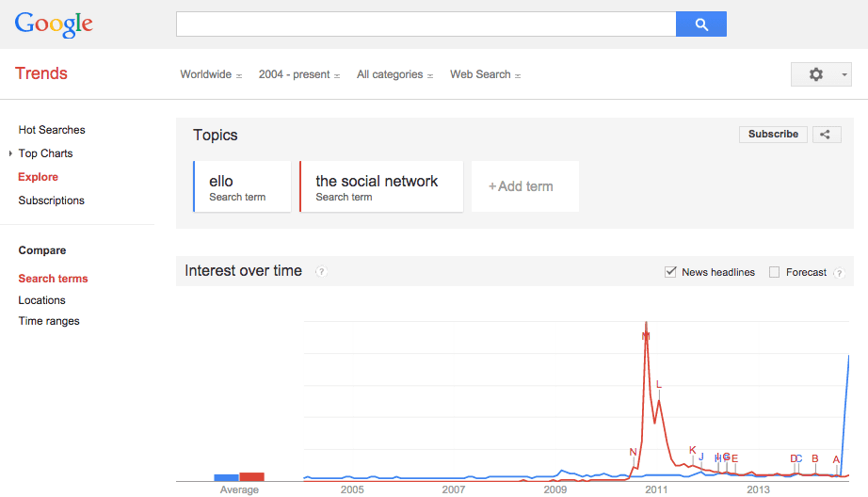Click Add term box

tap(524, 186)
